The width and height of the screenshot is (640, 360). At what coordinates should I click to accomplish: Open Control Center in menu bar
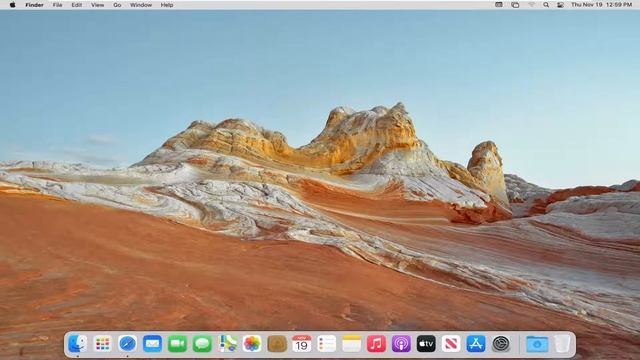tap(560, 5)
